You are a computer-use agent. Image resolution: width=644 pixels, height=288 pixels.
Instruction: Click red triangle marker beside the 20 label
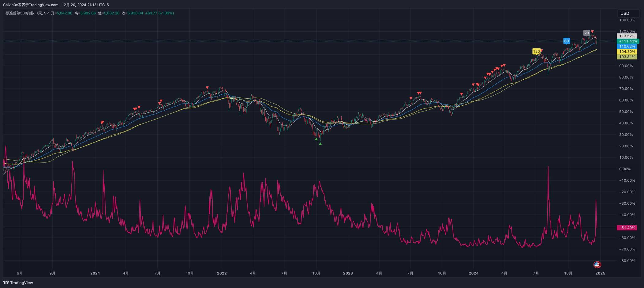[x=592, y=32]
